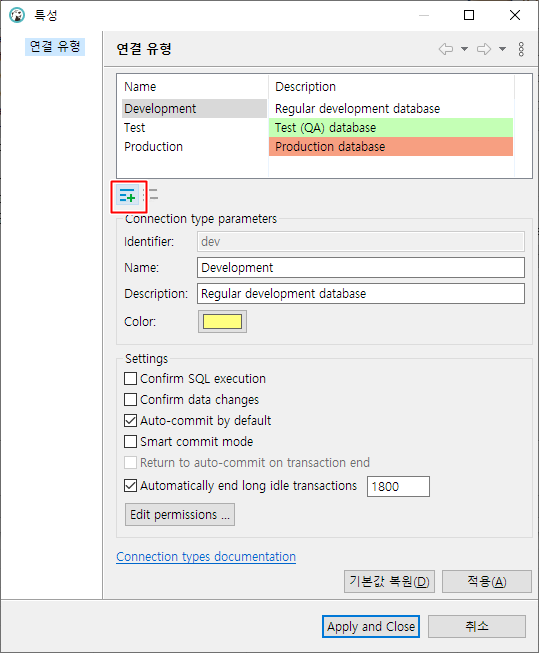This screenshot has height=653, width=539.
Task: Uncheck Auto-commit by default
Action: pyautogui.click(x=130, y=421)
